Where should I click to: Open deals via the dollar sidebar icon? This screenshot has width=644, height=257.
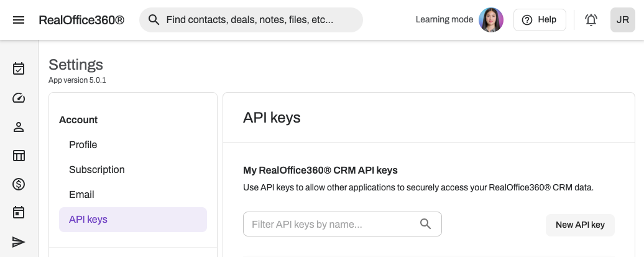(19, 184)
